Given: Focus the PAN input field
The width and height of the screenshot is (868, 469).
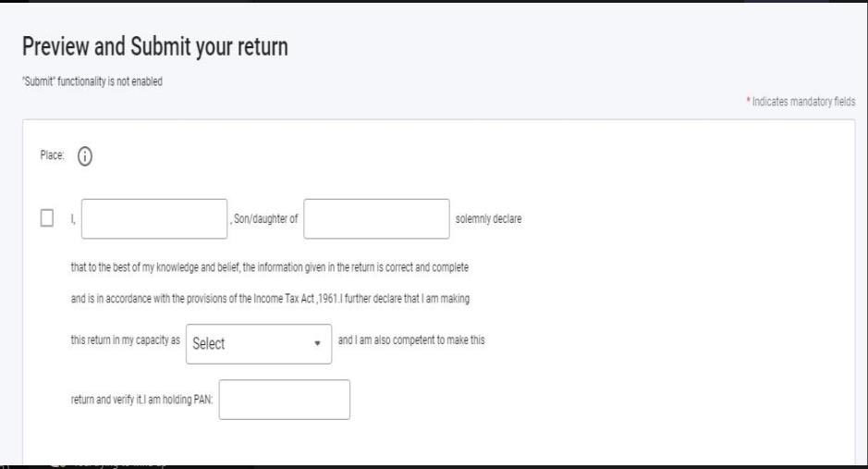Looking at the screenshot, I should [285, 400].
